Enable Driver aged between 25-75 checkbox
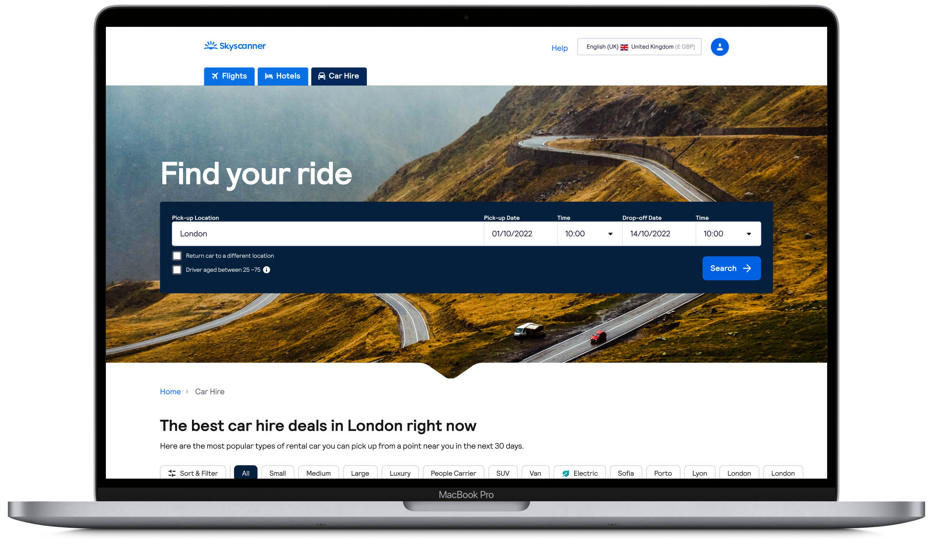933x560 pixels. coord(177,269)
